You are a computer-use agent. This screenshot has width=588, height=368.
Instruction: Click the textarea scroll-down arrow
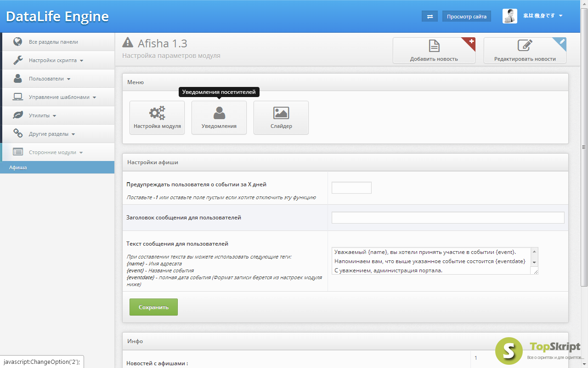coord(534,262)
